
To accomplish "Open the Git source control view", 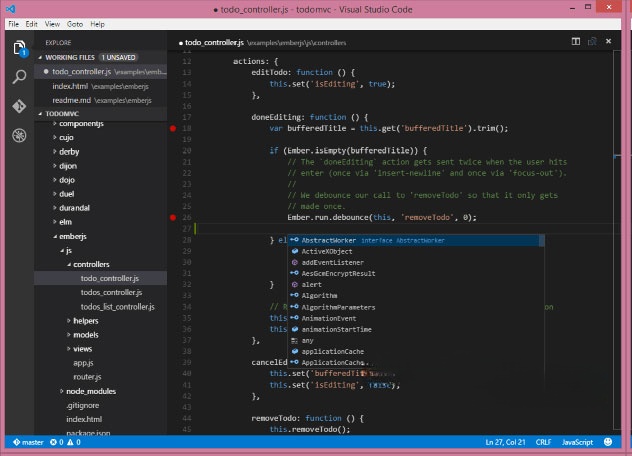I will (x=19, y=106).
